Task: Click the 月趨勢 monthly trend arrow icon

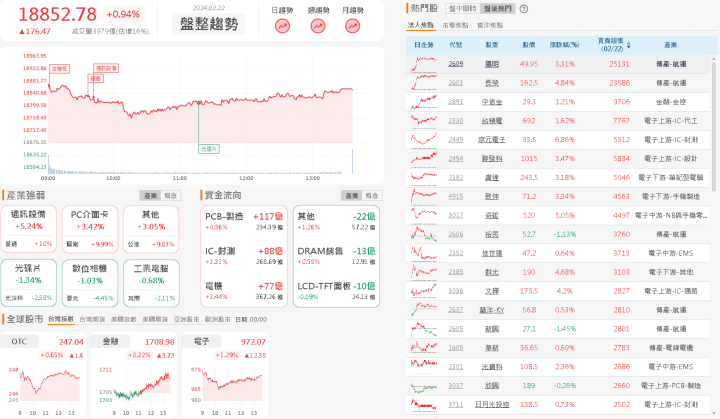Action: tap(353, 26)
